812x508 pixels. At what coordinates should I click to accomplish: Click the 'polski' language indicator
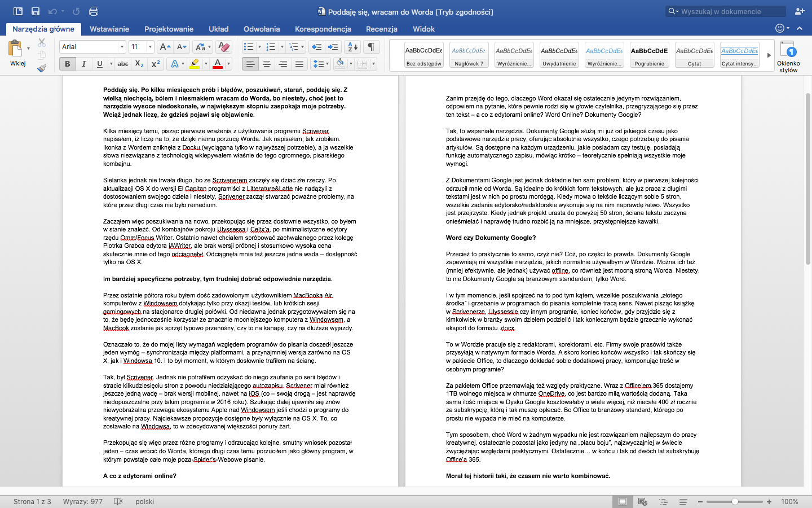(145, 501)
